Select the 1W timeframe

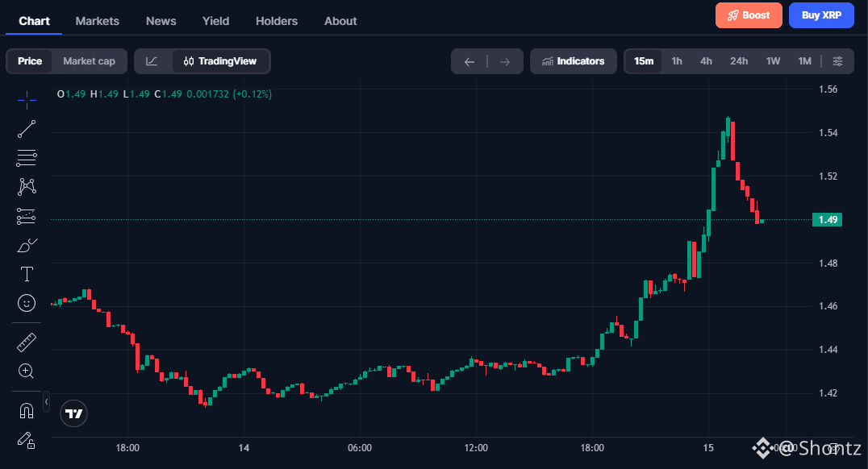(774, 61)
